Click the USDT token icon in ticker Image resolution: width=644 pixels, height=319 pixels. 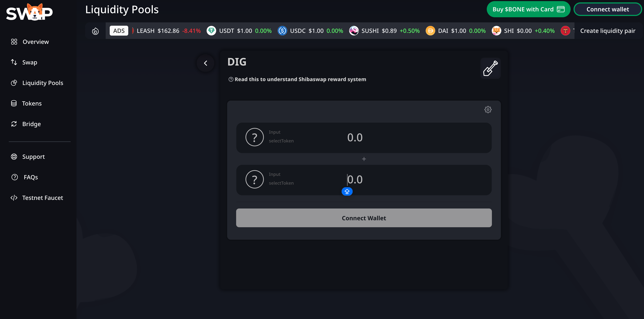(211, 31)
